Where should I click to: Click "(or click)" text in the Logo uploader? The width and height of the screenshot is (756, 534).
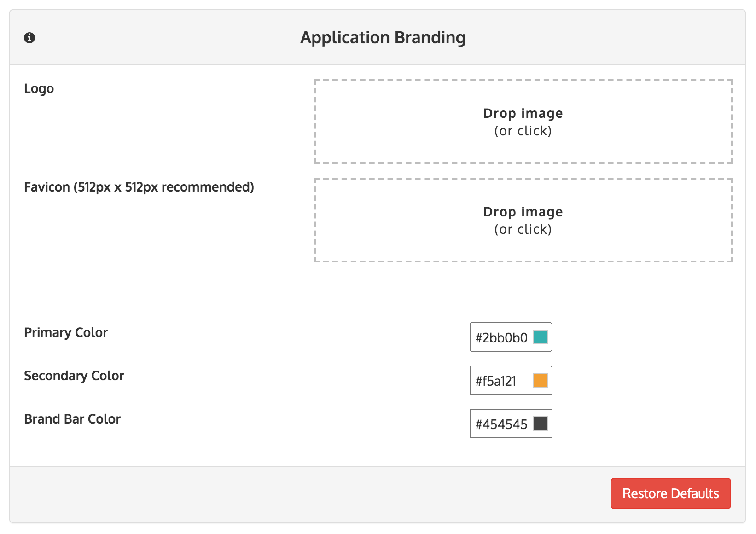tap(523, 131)
